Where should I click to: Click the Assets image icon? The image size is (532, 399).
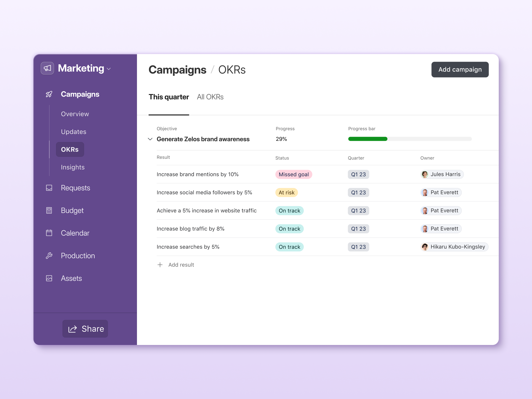tap(49, 278)
